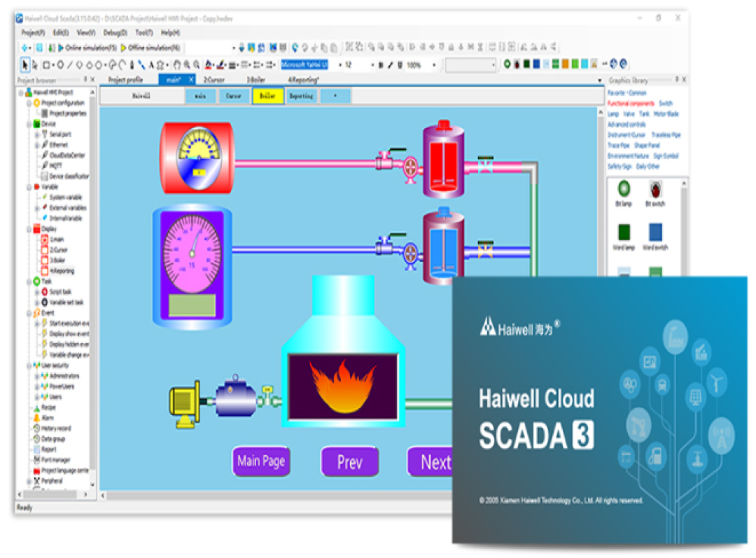Select the arrow selection tool

tap(24, 64)
